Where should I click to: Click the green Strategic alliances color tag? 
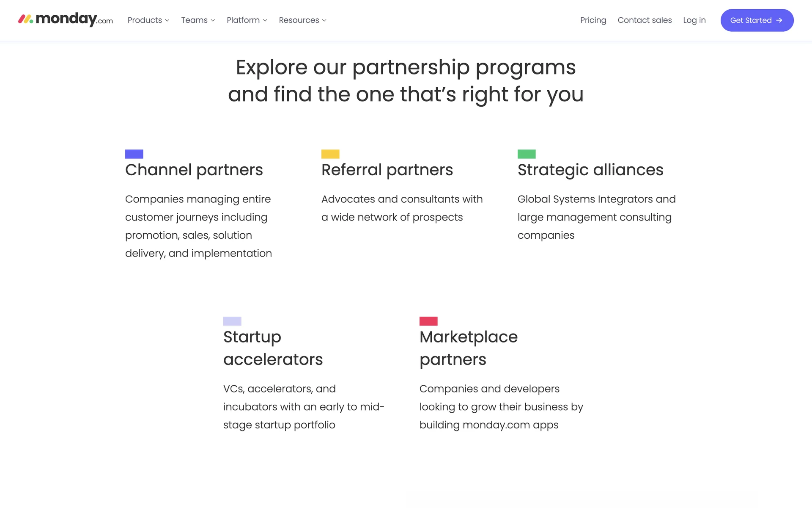pos(527,154)
